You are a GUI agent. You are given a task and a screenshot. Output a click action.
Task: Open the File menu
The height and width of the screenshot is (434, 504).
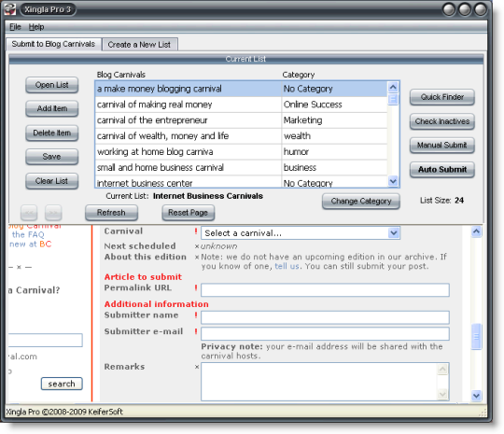tap(15, 27)
